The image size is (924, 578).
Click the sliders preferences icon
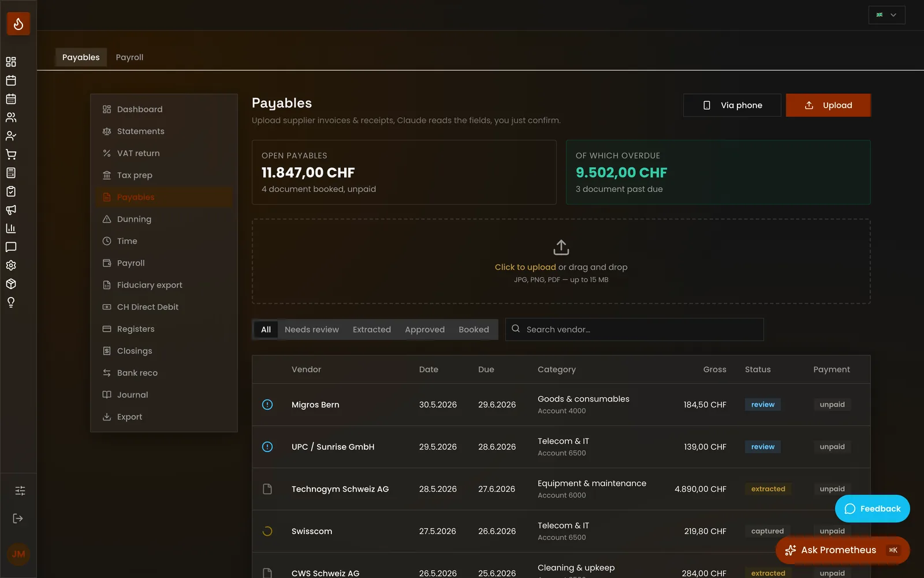[20, 491]
